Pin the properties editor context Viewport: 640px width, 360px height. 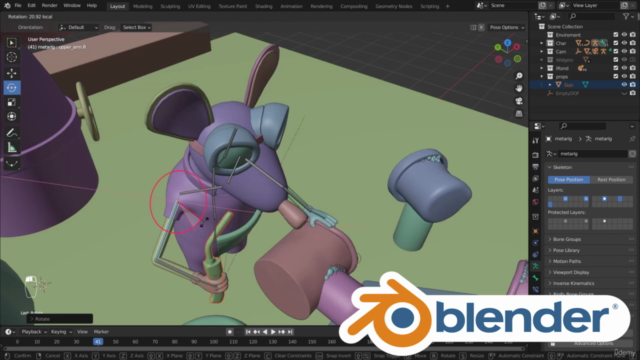[x=632, y=139]
